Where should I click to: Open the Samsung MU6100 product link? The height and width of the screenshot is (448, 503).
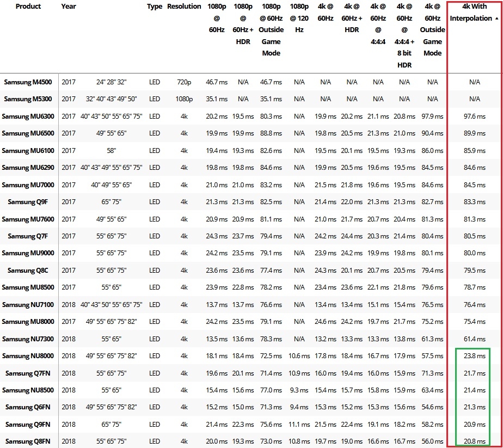(x=28, y=151)
